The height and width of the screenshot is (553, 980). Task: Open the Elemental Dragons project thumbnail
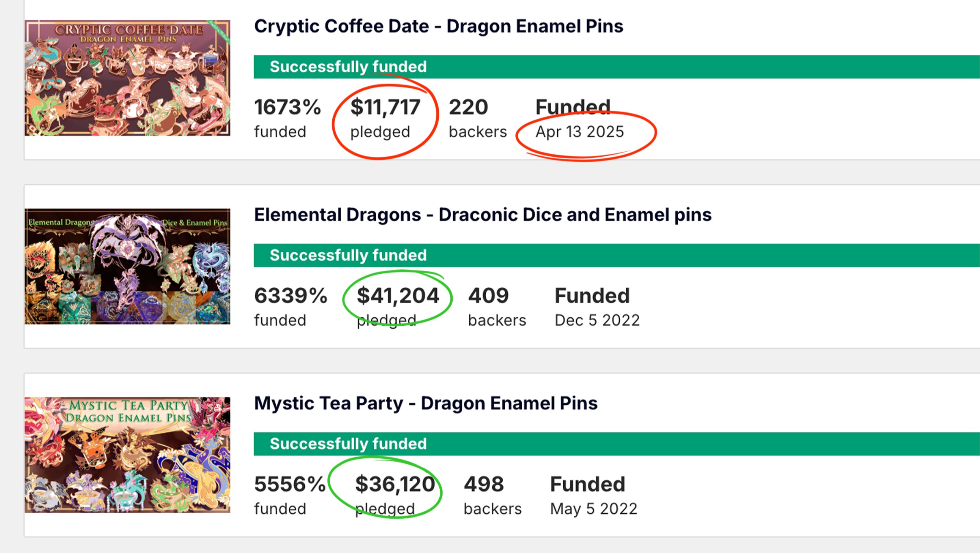click(127, 266)
